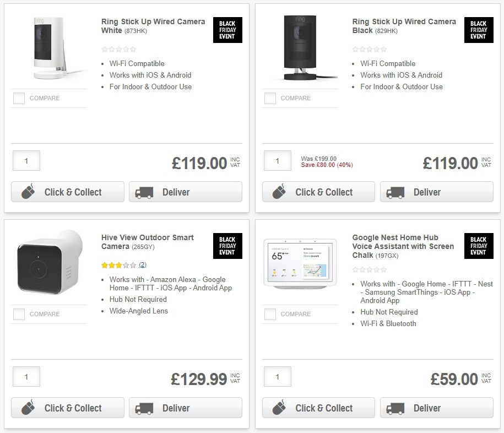Image resolution: width=504 pixels, height=433 pixels.
Task: Click Black Friday badge on Google Nest Hub
Action: (x=478, y=246)
